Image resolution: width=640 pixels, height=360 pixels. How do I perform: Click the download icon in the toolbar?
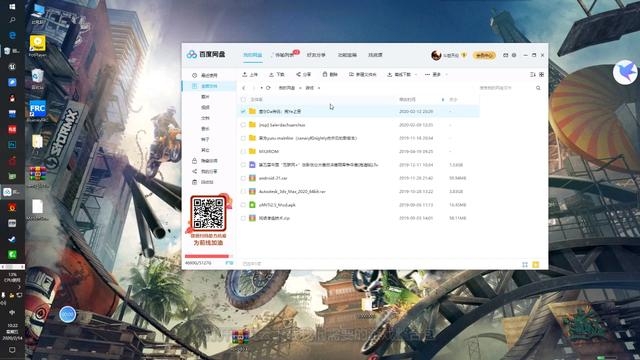tap(271, 74)
